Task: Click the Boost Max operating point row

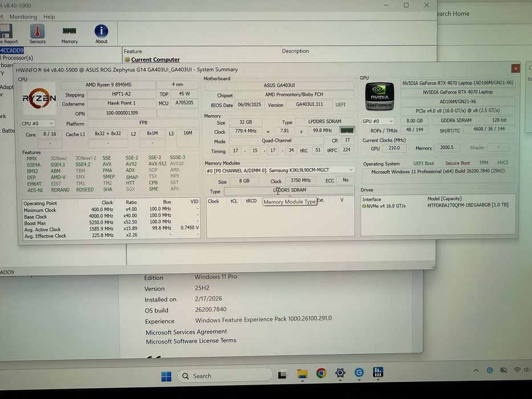Action: tap(111, 222)
